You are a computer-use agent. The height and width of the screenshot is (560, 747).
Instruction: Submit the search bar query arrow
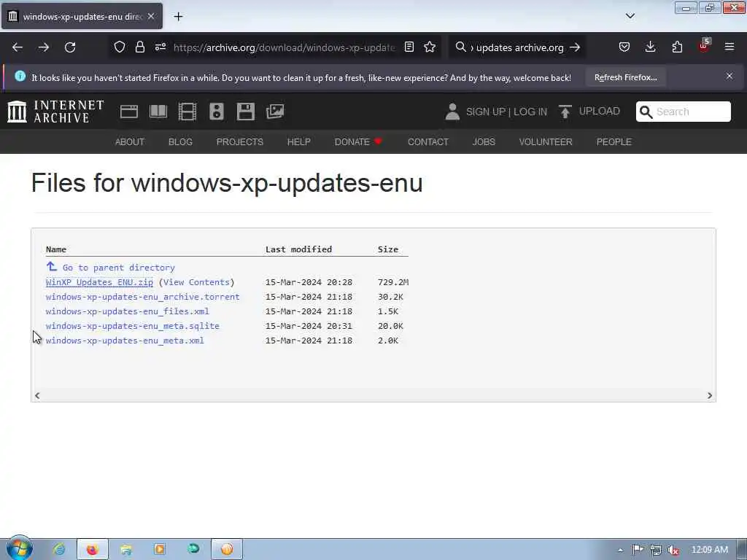click(x=575, y=47)
